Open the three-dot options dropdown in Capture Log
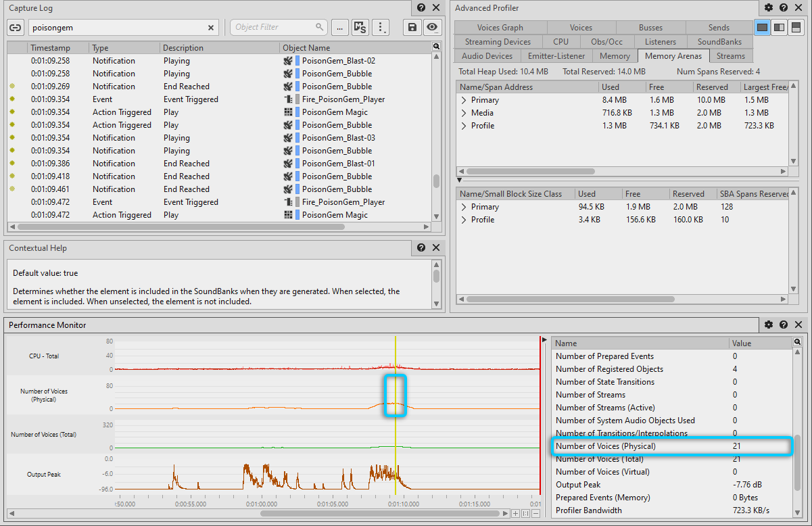Screen dimensions: 812x526 coord(381,28)
